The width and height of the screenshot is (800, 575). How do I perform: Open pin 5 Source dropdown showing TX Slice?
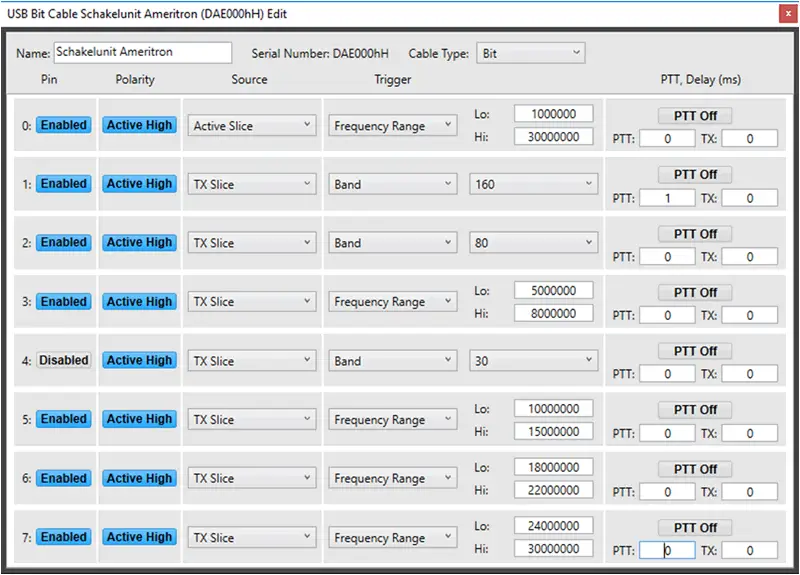[x=252, y=419]
